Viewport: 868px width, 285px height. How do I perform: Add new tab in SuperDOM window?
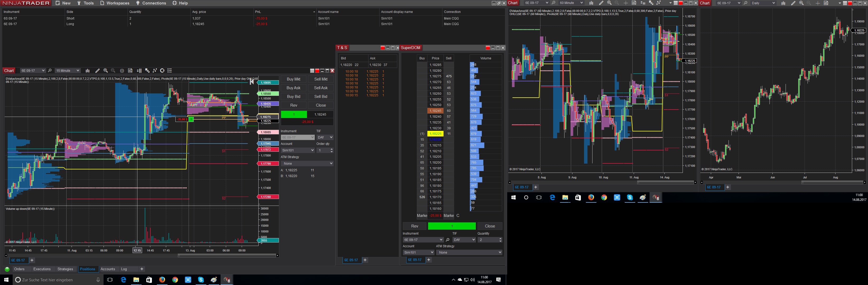[429, 260]
